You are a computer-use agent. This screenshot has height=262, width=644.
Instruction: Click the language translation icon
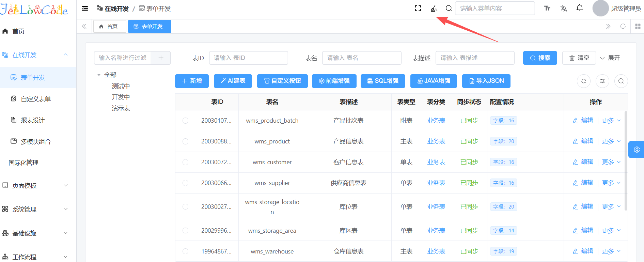pos(564,9)
